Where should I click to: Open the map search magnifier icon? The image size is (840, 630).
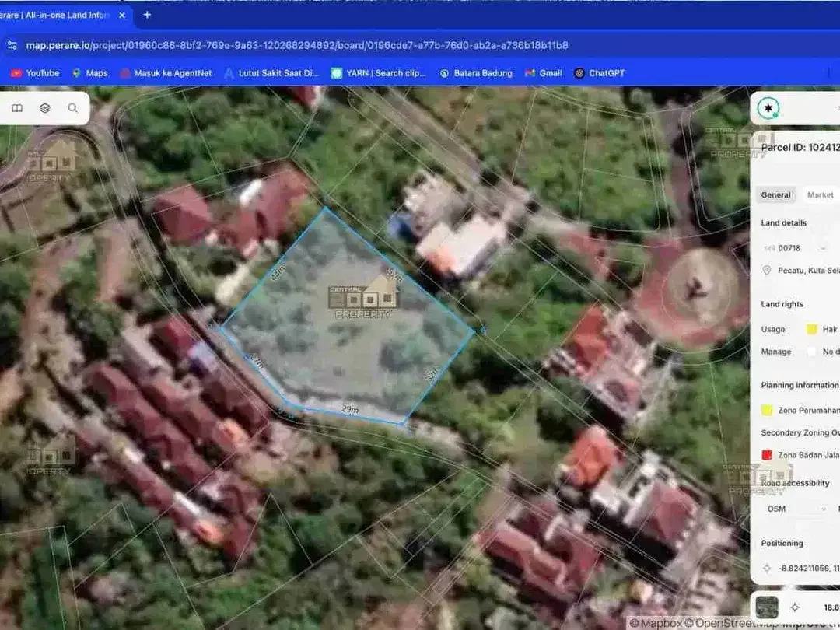73,108
